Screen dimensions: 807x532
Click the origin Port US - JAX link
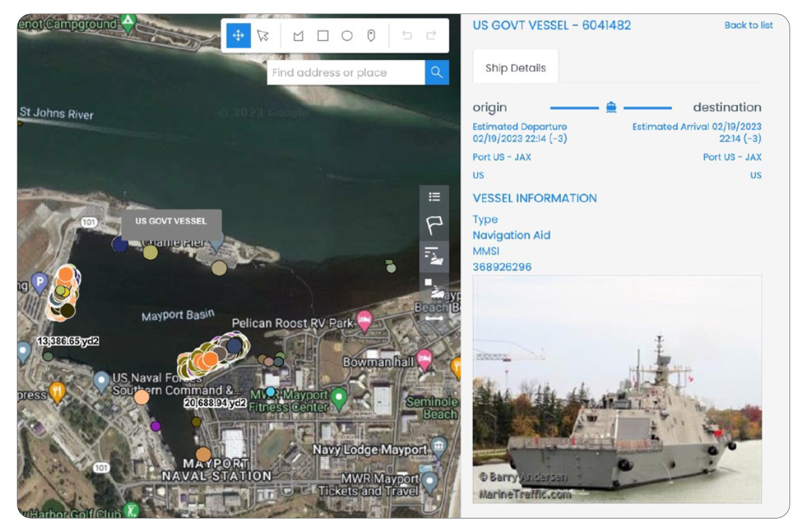pyautogui.click(x=502, y=157)
